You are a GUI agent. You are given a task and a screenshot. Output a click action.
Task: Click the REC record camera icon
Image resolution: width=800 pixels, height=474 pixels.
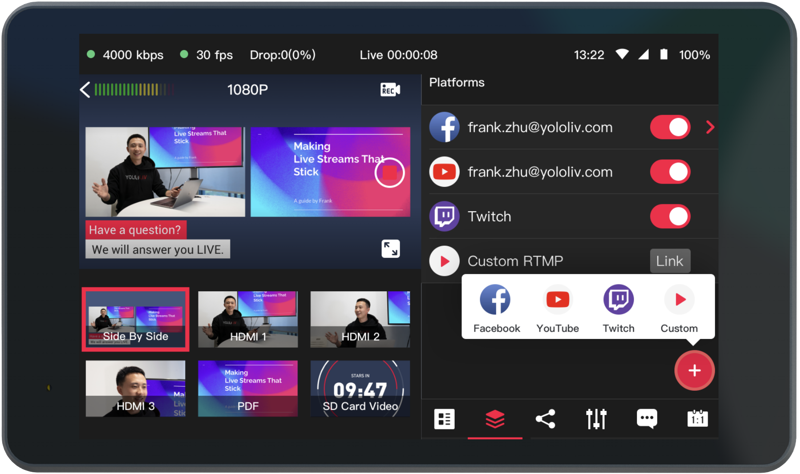(x=390, y=90)
